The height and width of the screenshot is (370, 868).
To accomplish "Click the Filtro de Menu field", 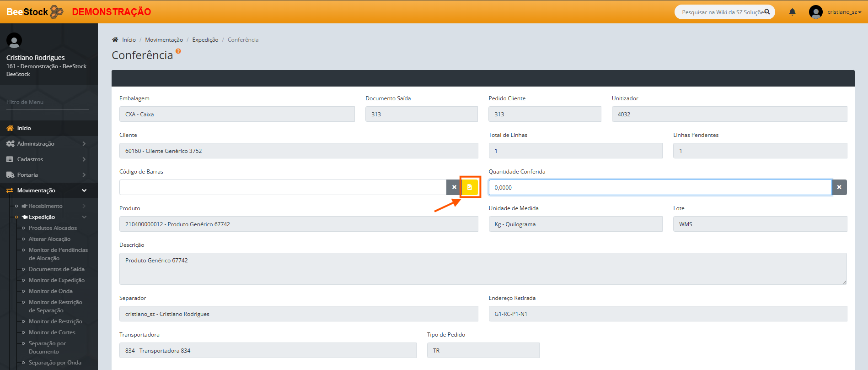I will [47, 102].
